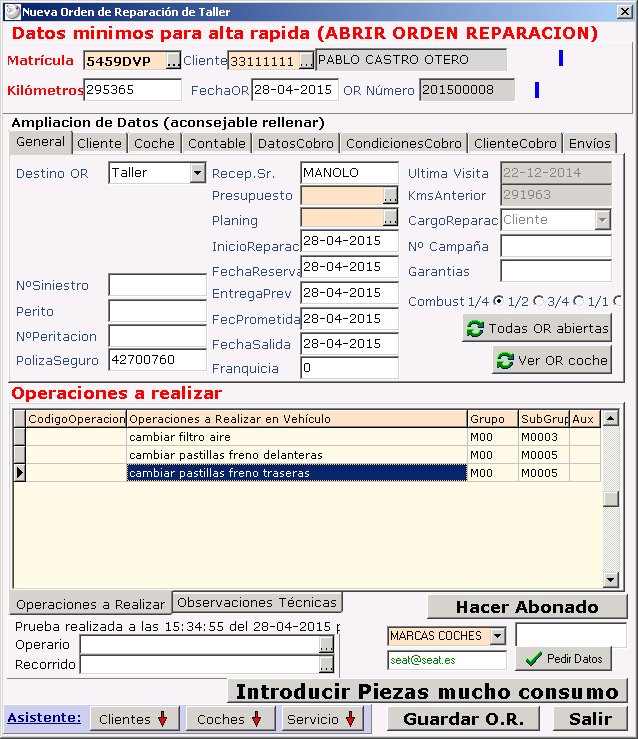Open the Clientes assistant arrow button
The image size is (638, 739).
(135, 719)
